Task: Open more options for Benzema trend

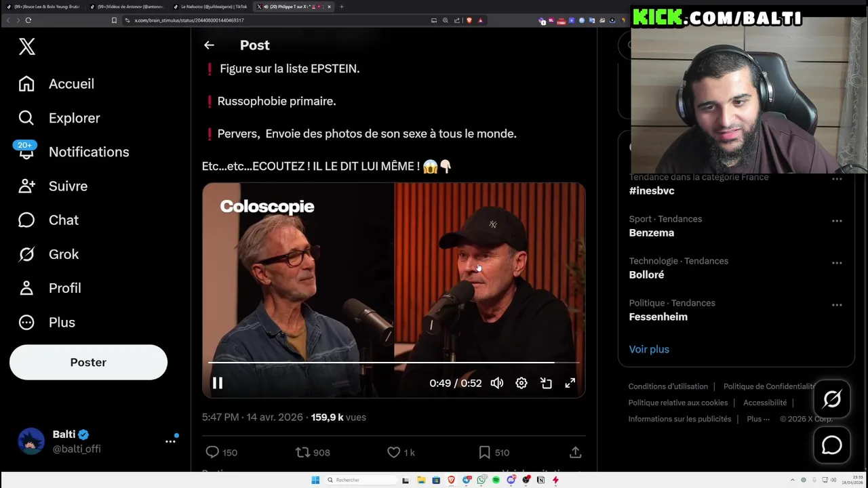Action: pos(837,221)
